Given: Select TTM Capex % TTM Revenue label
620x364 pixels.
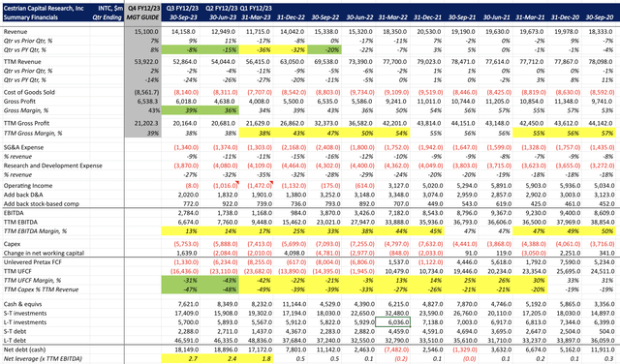Looking at the screenshot, I should [x=41, y=289].
